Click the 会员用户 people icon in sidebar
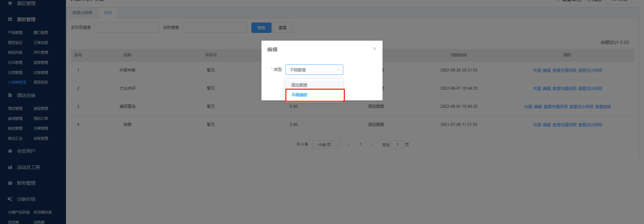644x224 pixels. click(x=10, y=151)
